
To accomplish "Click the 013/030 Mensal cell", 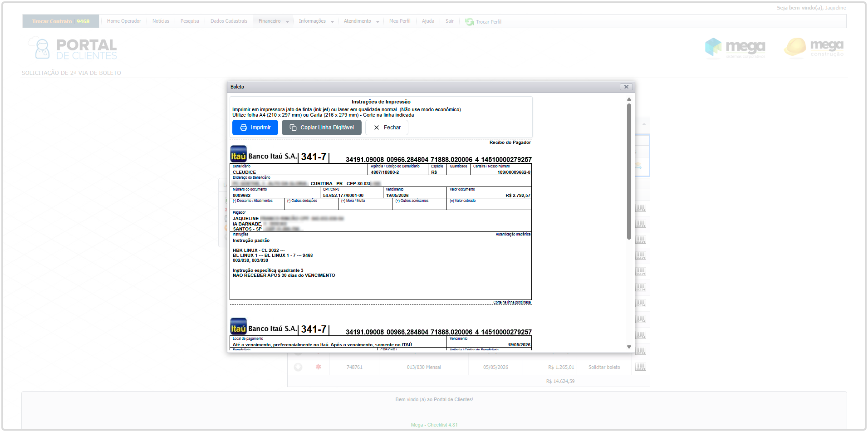I will pos(423,367).
